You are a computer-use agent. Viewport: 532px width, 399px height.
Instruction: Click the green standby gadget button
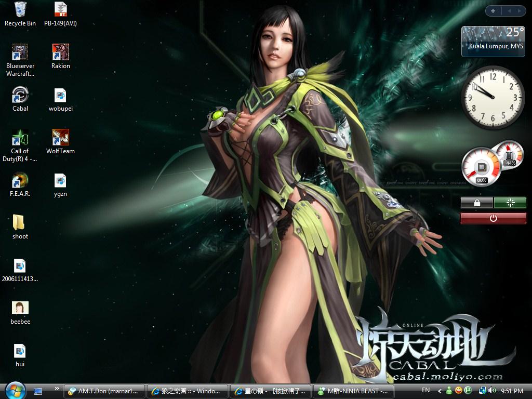point(510,203)
